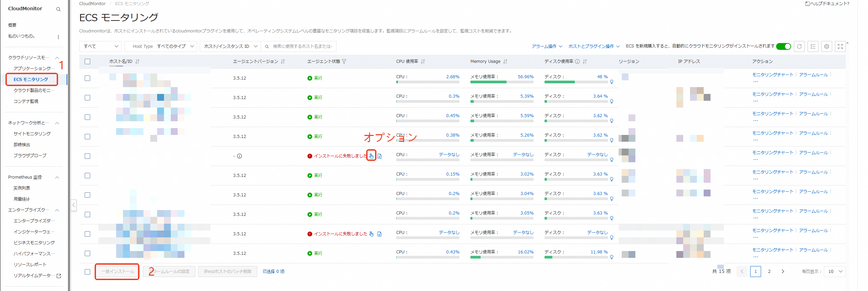Go to page 2 of the table

(x=769, y=272)
